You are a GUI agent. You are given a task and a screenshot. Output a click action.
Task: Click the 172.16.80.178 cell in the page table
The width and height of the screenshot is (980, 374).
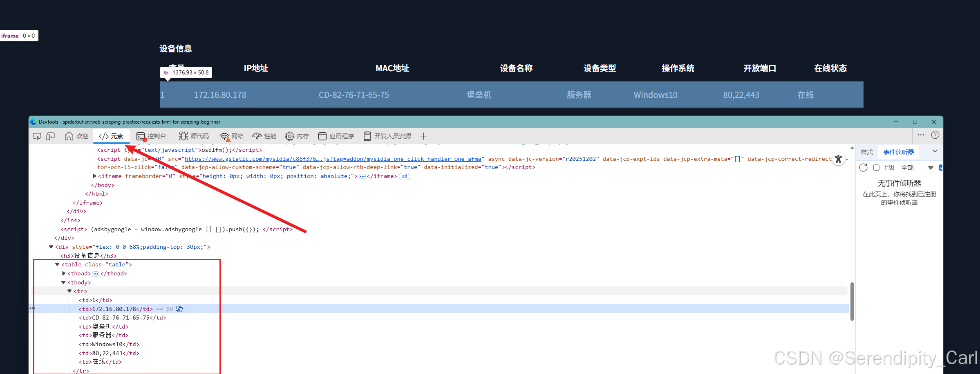pos(220,95)
